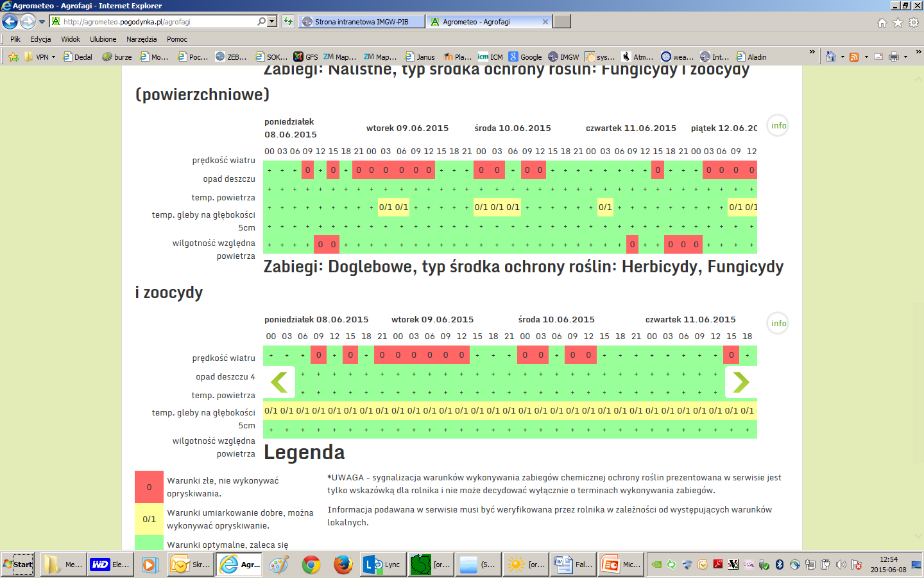924x578 pixels.
Task: Open the Janus favorite link
Action: [420, 57]
